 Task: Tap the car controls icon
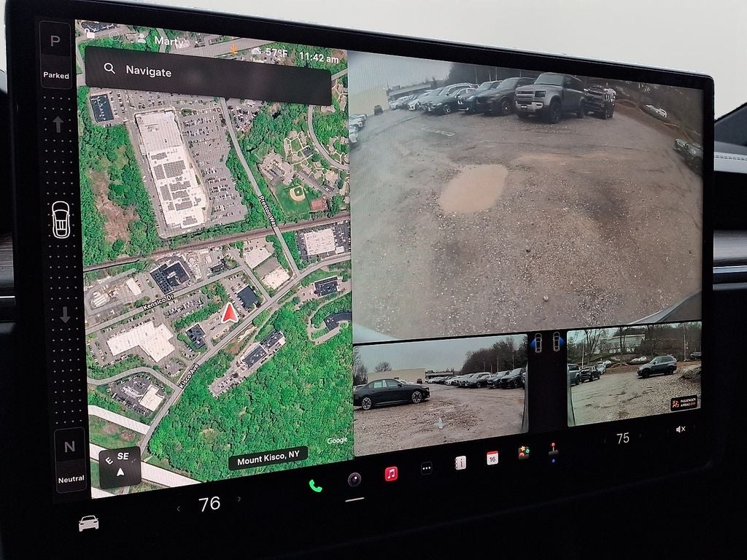click(x=88, y=523)
